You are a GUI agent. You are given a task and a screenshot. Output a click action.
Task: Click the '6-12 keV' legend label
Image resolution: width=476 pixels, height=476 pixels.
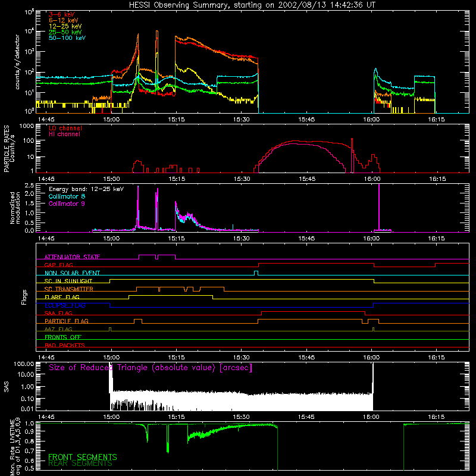64,20
